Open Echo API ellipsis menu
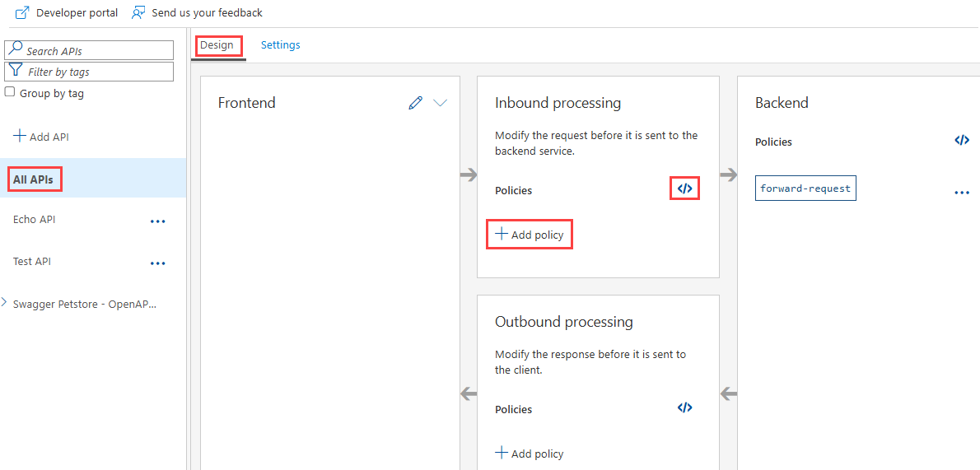This screenshot has width=980, height=470. pyautogui.click(x=158, y=221)
